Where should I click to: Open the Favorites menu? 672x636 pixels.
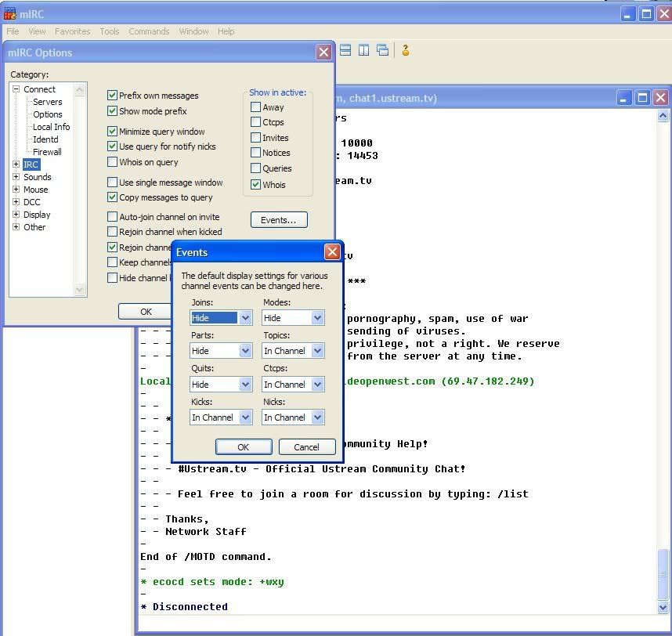(x=72, y=31)
